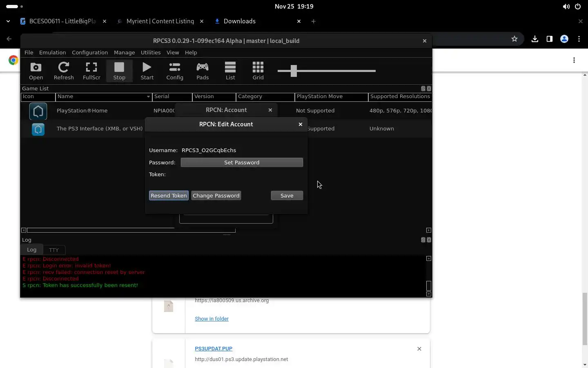Open the Manage menu
The image size is (588, 368).
125,53
